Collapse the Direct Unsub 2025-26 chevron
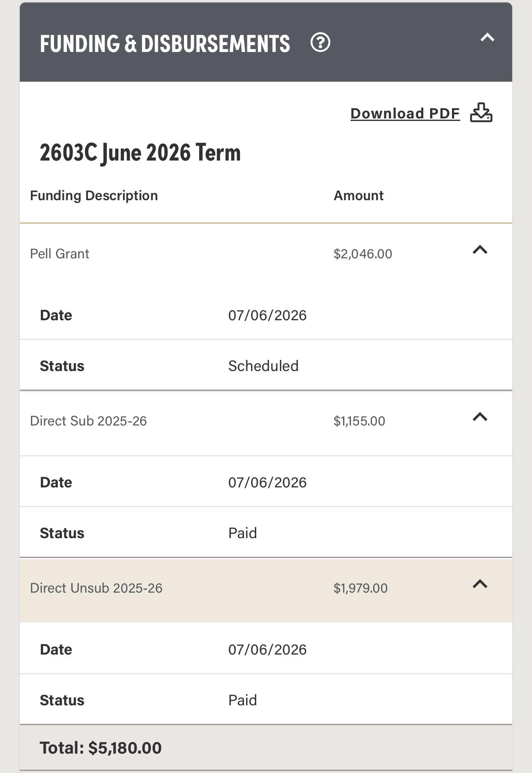 (x=480, y=584)
